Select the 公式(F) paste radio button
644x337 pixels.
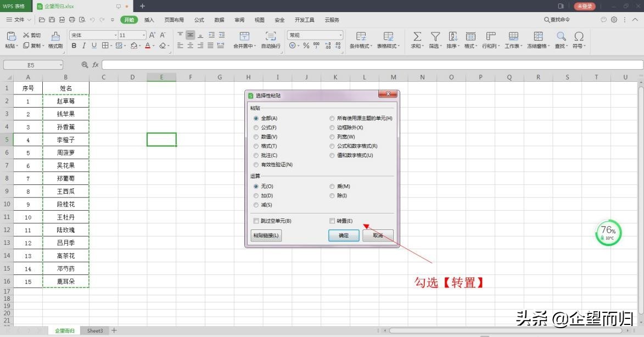coord(256,128)
